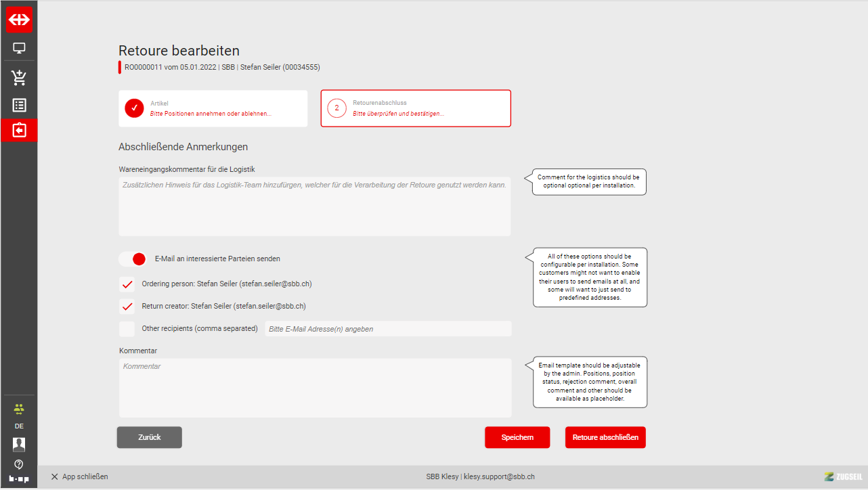Click the other recipients e-mail address field
Screen dimensions: 868x490
click(388, 329)
